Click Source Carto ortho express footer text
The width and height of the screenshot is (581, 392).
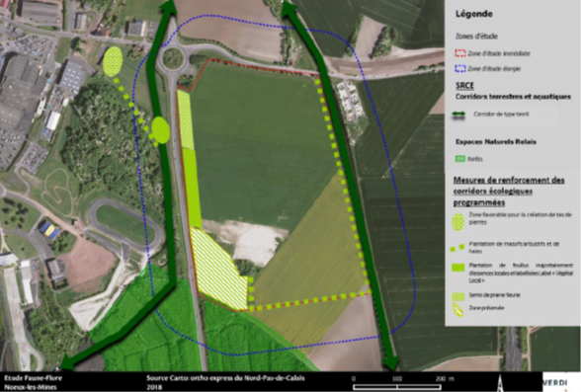click(225, 378)
